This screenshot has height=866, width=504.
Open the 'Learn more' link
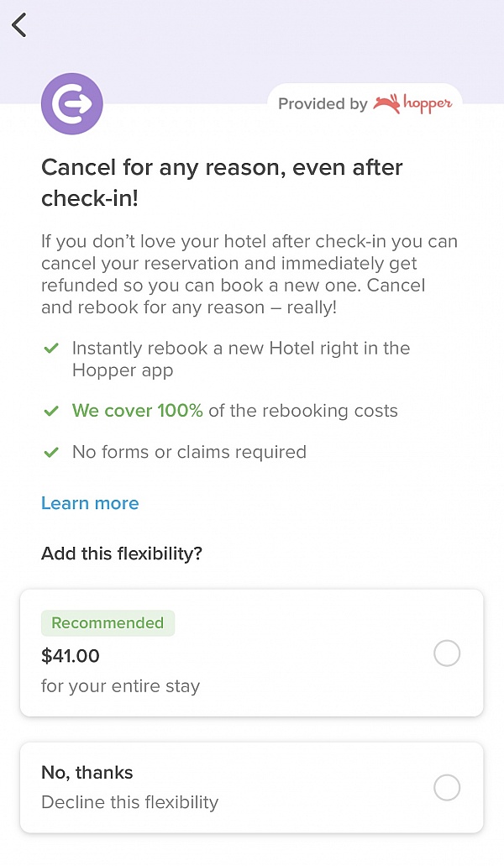[90, 503]
